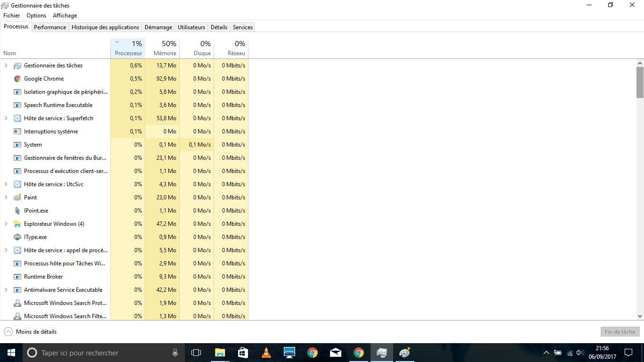Click the gear icon of Superfetch service
This screenshot has width=644, height=362.
17,118
